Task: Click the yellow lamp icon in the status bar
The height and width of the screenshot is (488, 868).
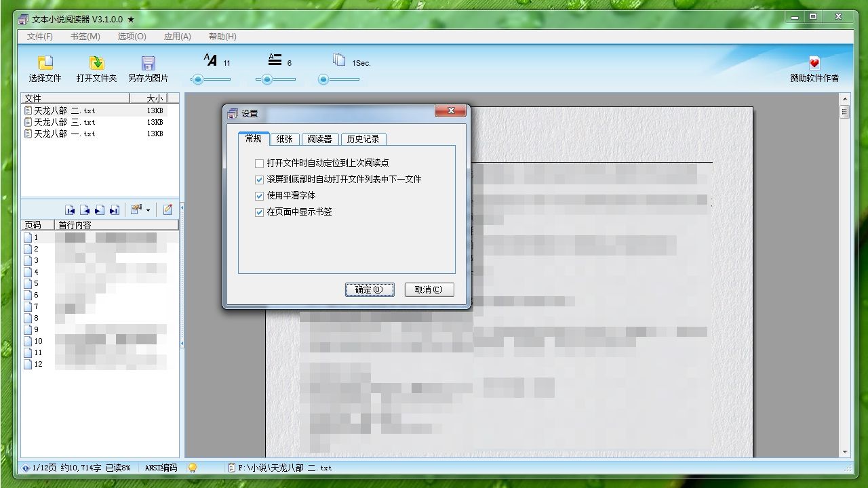Action: tap(193, 467)
